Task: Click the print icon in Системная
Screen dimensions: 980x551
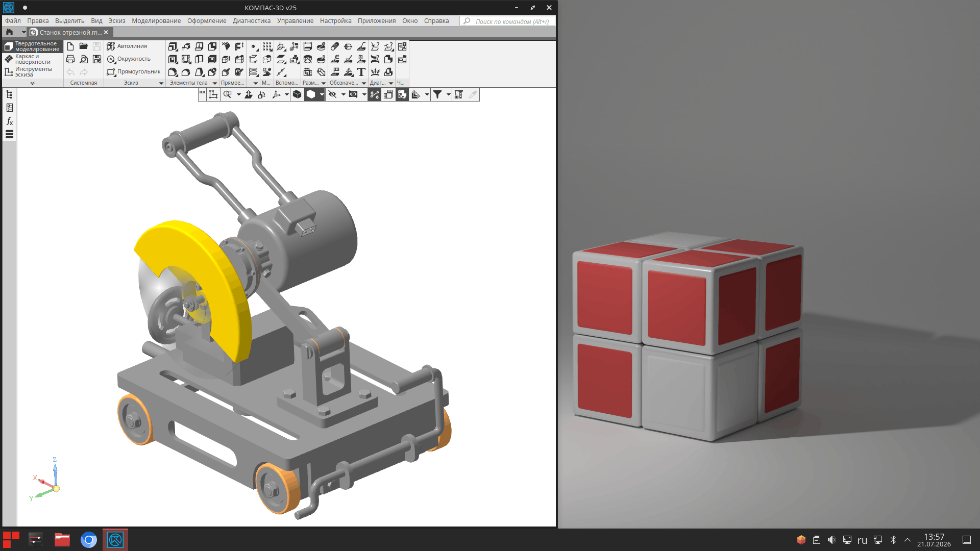Action: coord(70,59)
